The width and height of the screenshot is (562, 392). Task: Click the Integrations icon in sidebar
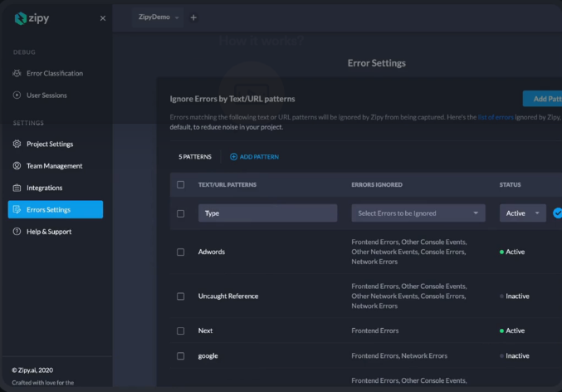point(17,188)
